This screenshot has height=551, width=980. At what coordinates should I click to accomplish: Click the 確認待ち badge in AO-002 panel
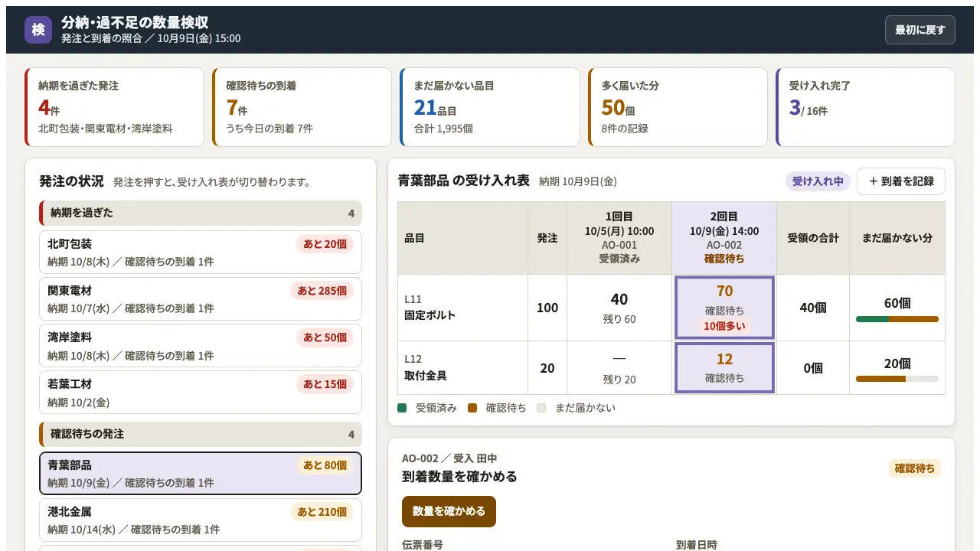click(x=915, y=468)
